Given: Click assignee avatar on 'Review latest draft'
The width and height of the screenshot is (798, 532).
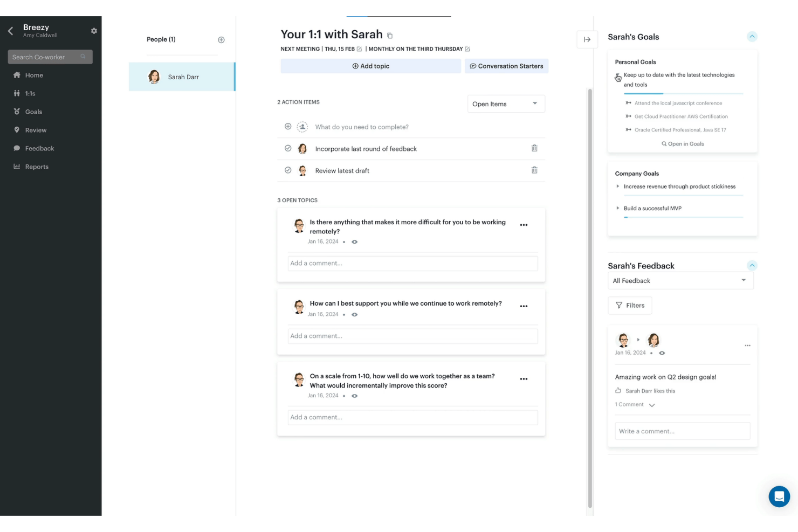Looking at the screenshot, I should coord(302,171).
